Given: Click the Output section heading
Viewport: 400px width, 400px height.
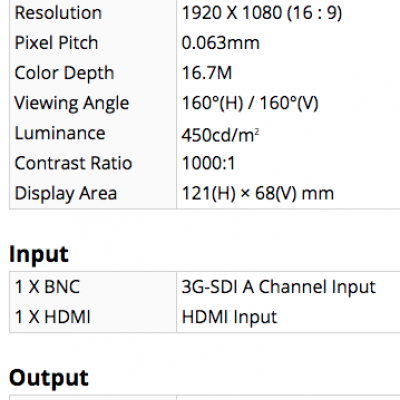Looking at the screenshot, I should [49, 378].
